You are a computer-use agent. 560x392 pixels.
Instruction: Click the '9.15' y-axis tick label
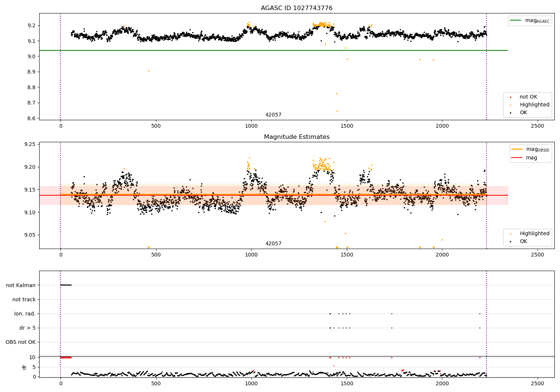click(30, 190)
